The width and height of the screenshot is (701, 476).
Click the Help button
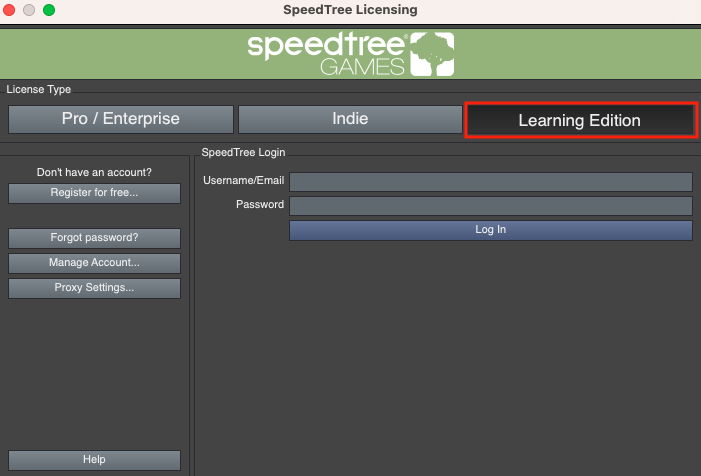[94, 460]
